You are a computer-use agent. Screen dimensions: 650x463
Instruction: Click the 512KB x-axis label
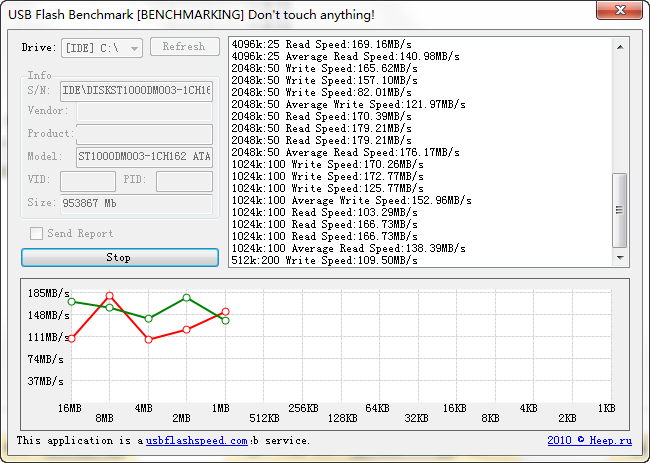click(x=264, y=419)
